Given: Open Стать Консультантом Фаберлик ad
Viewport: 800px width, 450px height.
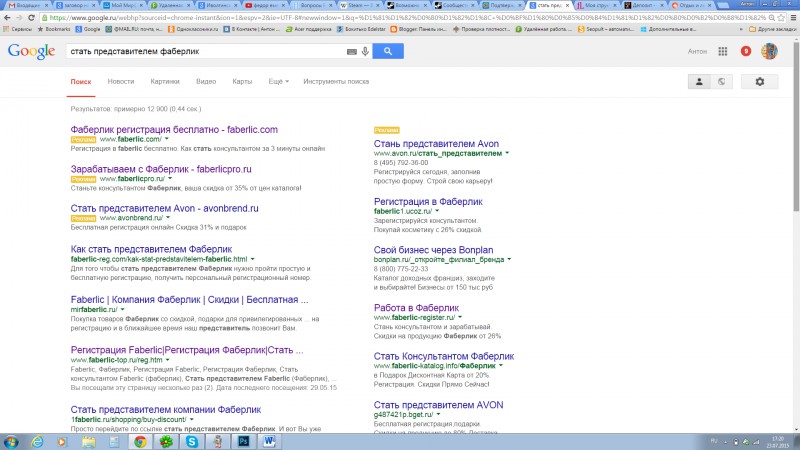Looking at the screenshot, I should click(x=444, y=356).
